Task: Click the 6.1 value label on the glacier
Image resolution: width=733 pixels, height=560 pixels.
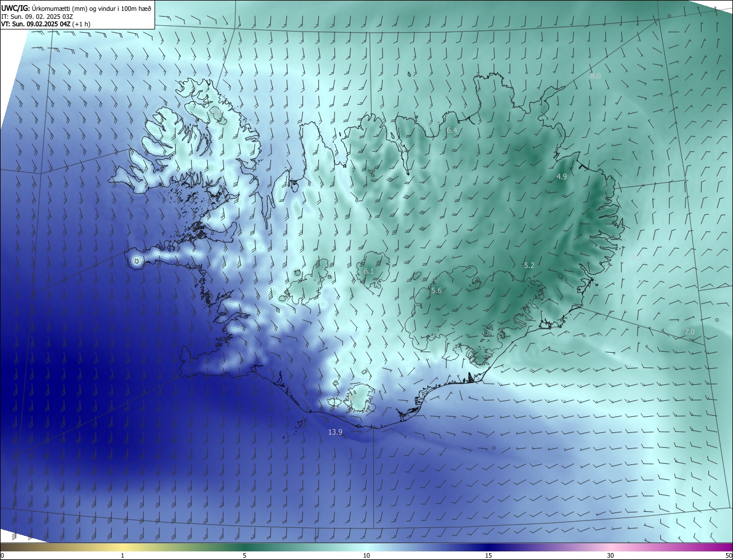Action: (x=369, y=271)
